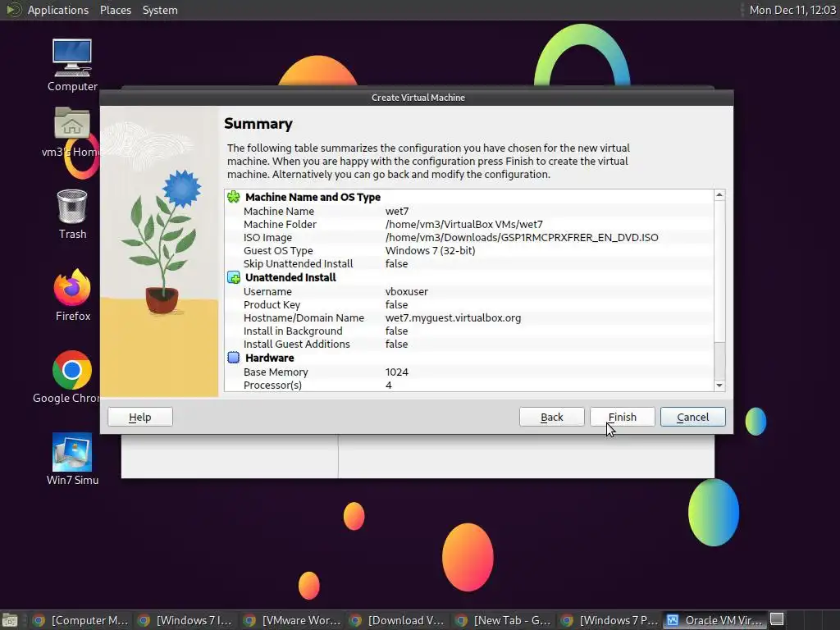Switch to the VMware Wor... taskbar window
Screen dimensions: 840x630
click(x=291, y=620)
